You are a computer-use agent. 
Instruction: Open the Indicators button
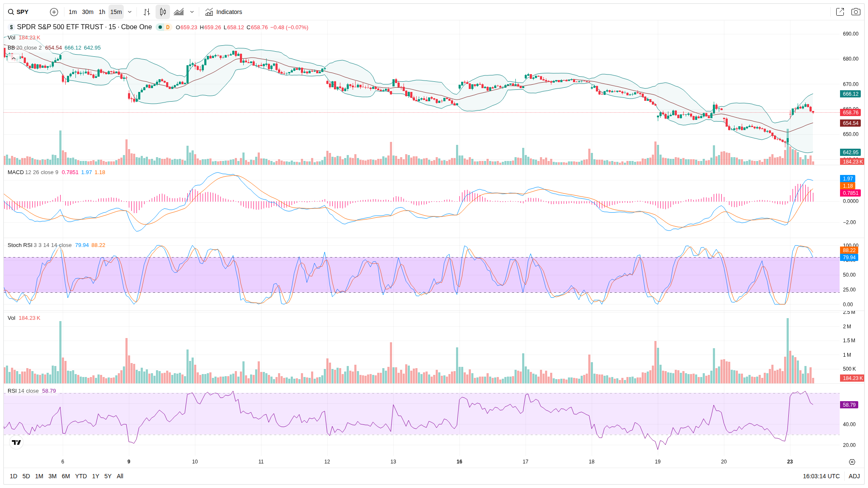(x=224, y=12)
